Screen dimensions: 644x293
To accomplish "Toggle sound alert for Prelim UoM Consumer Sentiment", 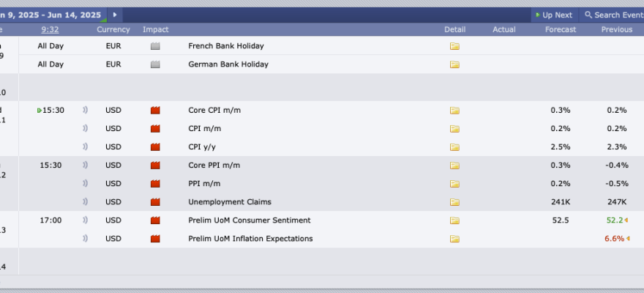I will (85, 220).
